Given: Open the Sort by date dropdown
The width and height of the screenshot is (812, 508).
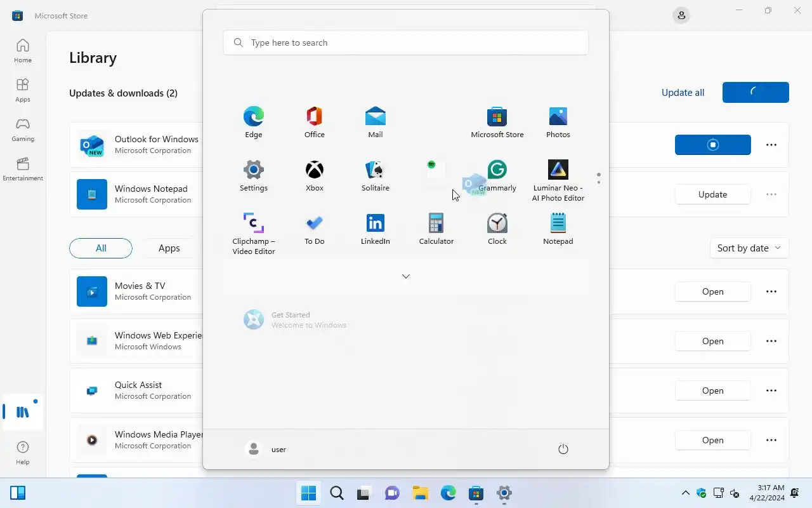Looking at the screenshot, I should (x=749, y=248).
